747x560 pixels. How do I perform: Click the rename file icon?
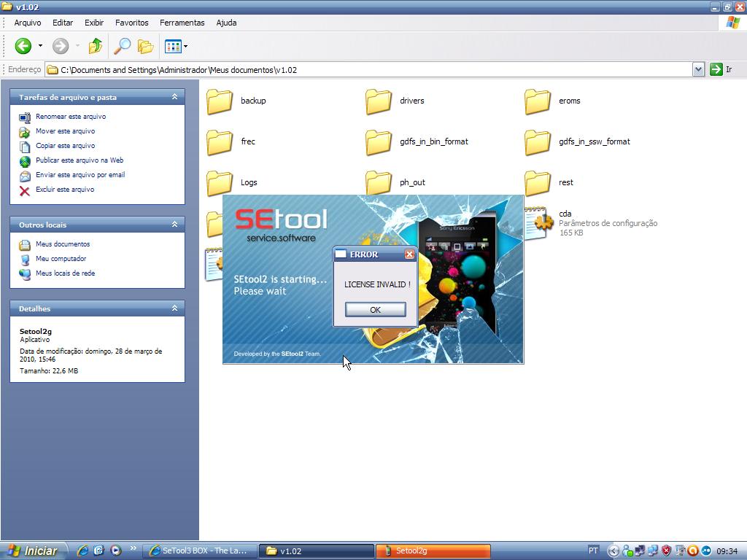point(25,117)
